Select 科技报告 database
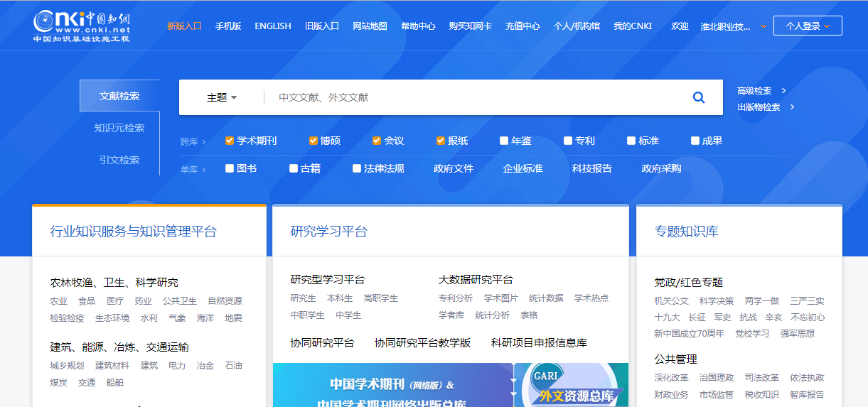The width and height of the screenshot is (868, 407). click(x=592, y=168)
